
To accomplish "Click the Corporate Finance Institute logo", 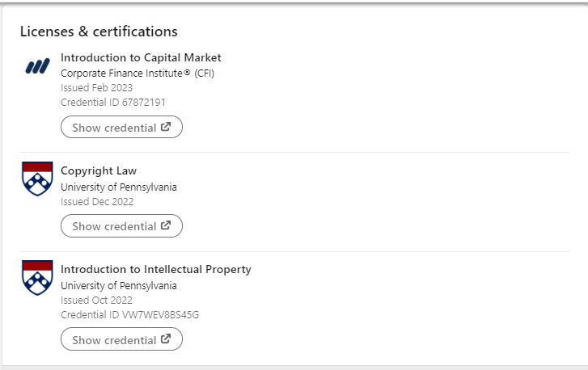I will click(37, 66).
